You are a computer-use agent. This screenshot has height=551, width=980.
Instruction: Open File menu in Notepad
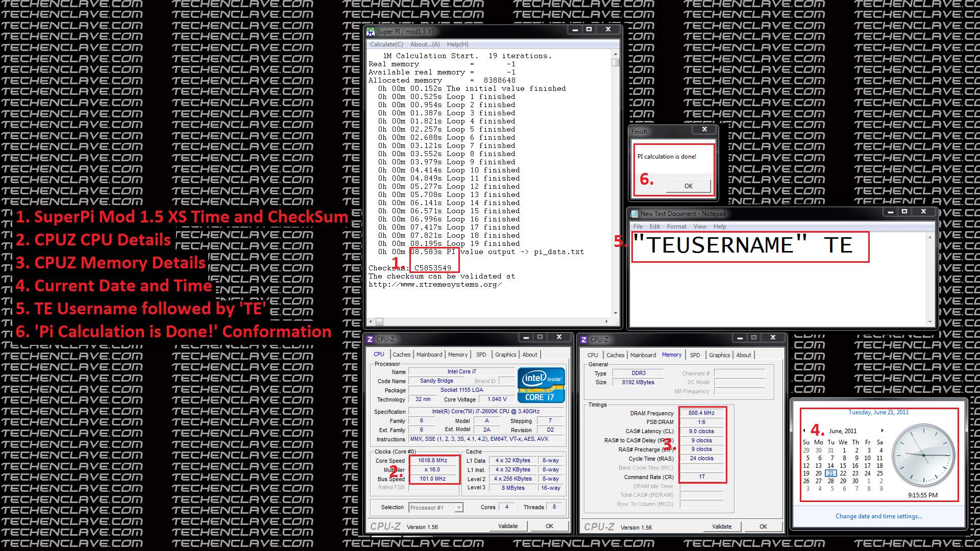pyautogui.click(x=638, y=227)
